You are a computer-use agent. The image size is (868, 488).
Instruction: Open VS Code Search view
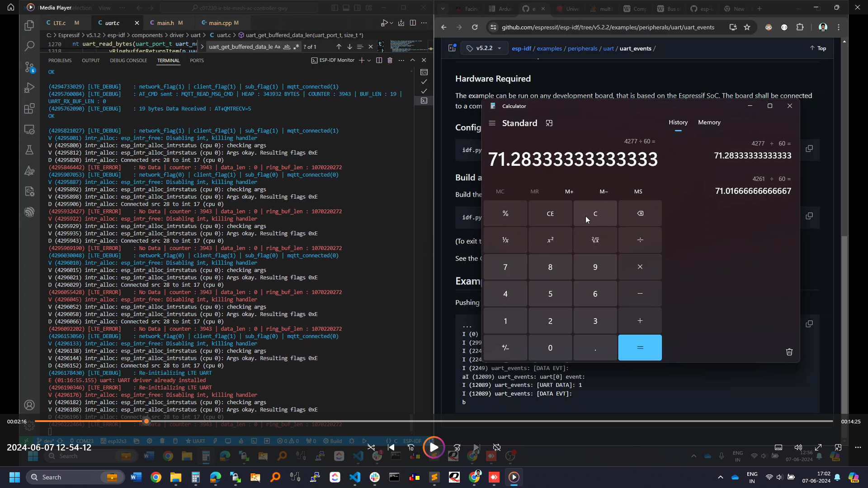[x=29, y=46]
